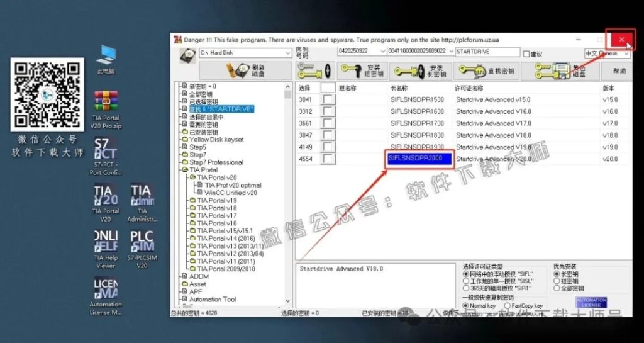This screenshot has height=343, width=644.
Task: Check the box for row 3312
Action: tap(328, 111)
